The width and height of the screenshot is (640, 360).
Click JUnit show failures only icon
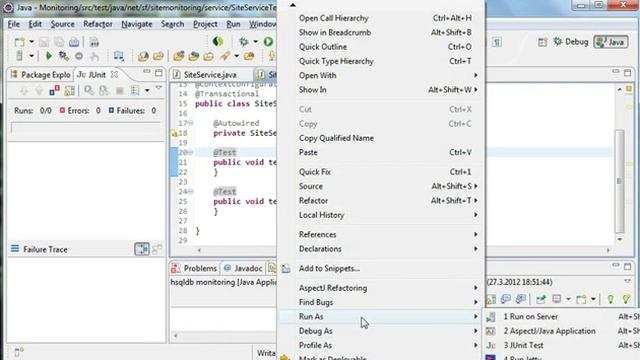point(54,90)
